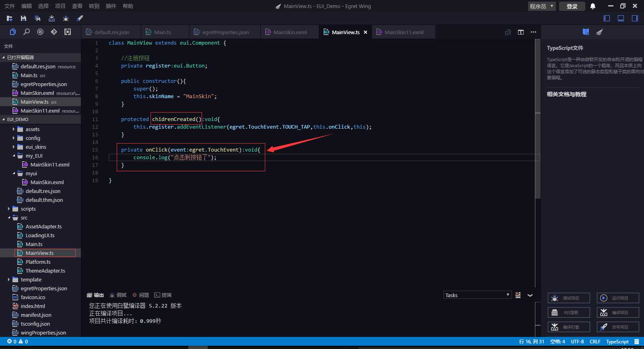Click the save all toolbar icon
644x349 pixels.
(37, 18)
